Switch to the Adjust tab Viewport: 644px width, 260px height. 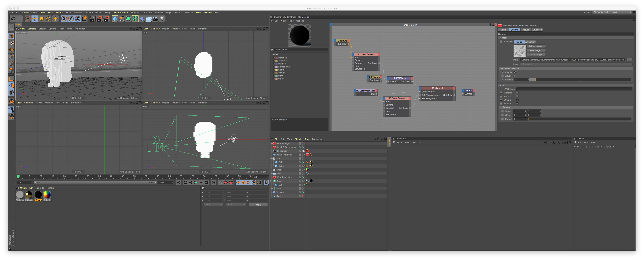tap(526, 30)
